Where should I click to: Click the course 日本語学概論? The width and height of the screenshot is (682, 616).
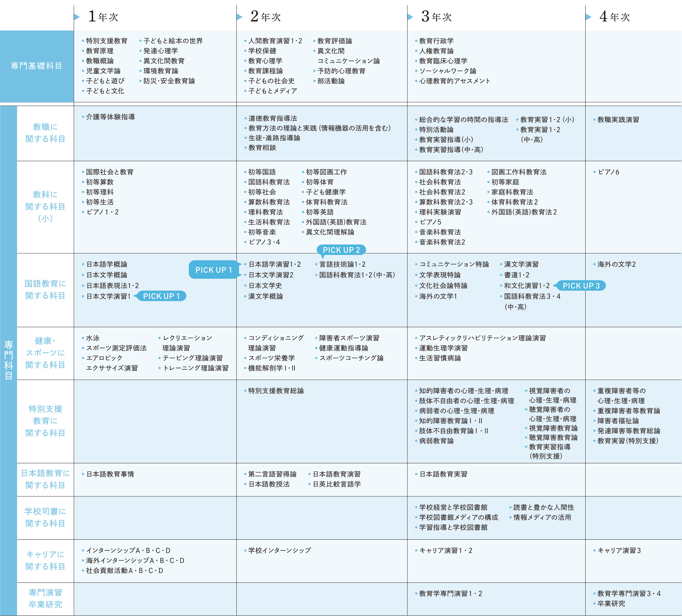coord(107,264)
